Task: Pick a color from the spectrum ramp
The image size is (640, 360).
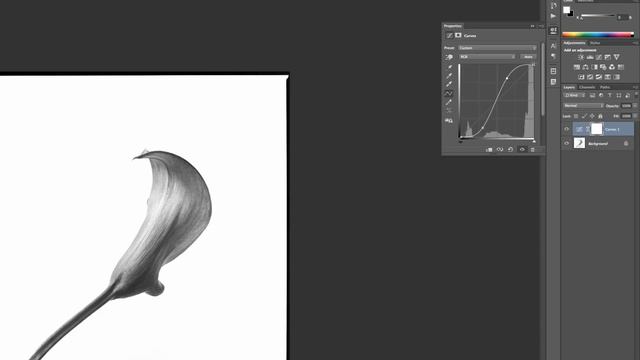Action: coord(598,35)
